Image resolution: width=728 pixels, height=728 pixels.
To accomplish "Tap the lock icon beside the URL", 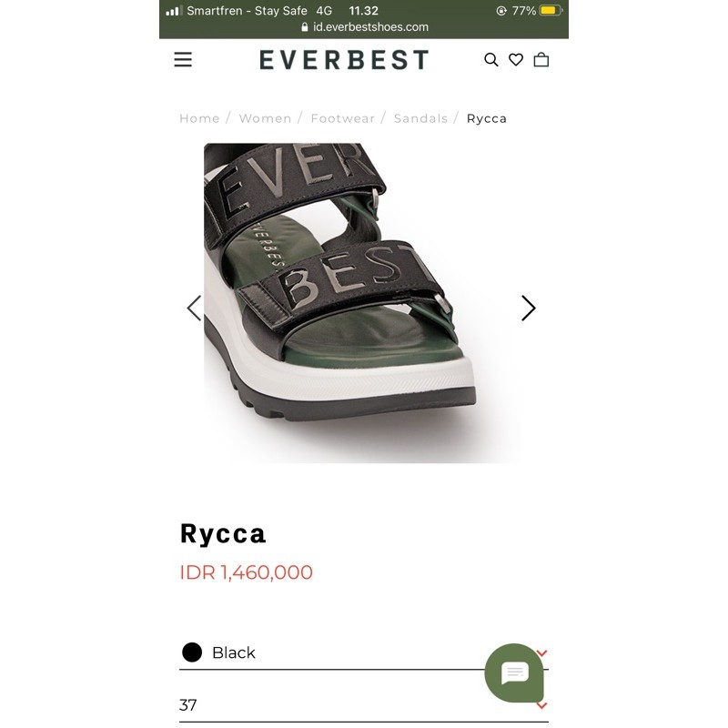I will pos(305,27).
